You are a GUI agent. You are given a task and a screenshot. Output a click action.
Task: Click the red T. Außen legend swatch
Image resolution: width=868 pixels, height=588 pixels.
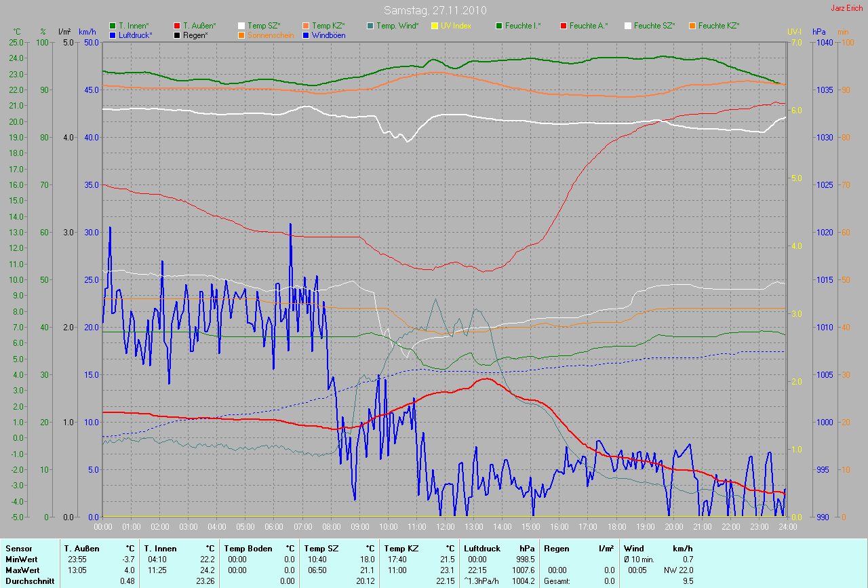pyautogui.click(x=177, y=26)
